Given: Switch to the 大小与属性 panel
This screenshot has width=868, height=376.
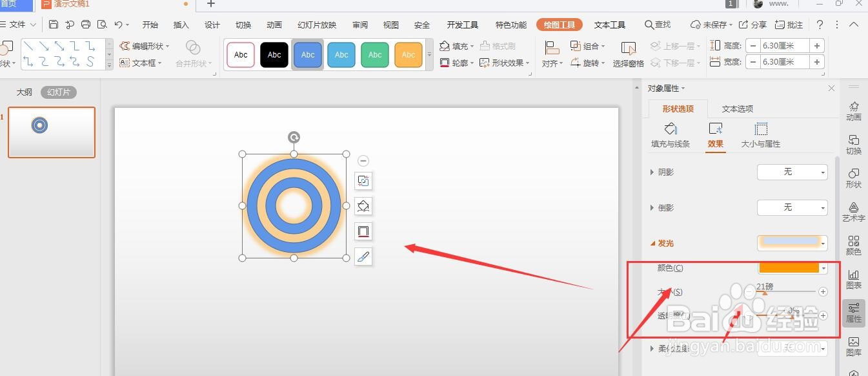Looking at the screenshot, I should click(760, 135).
